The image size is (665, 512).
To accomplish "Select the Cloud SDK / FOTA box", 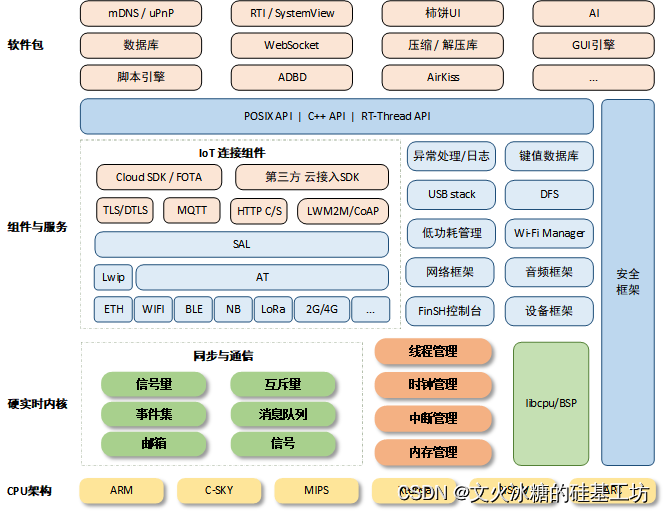I will (159, 177).
